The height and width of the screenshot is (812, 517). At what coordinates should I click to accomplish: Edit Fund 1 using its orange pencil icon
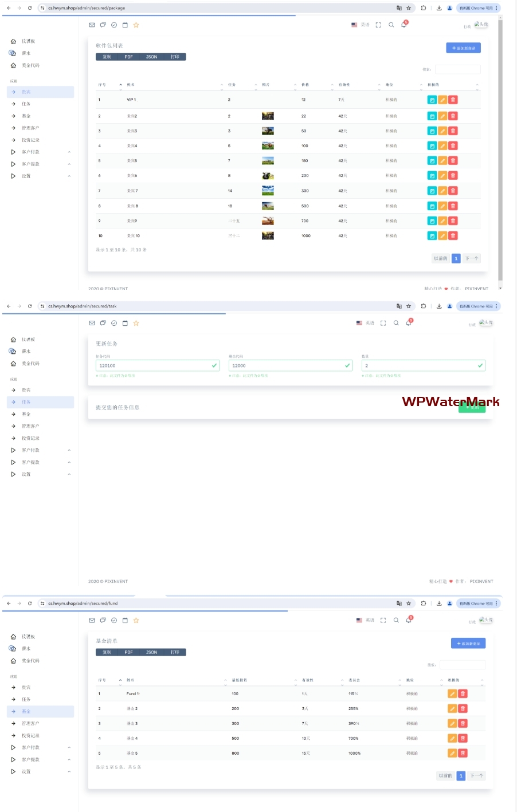452,693
